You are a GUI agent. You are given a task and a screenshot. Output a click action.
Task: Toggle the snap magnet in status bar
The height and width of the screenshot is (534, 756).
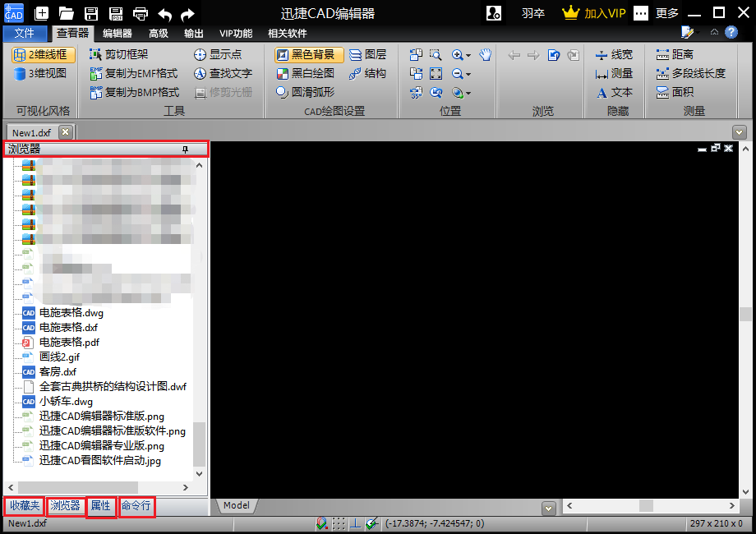tap(321, 523)
